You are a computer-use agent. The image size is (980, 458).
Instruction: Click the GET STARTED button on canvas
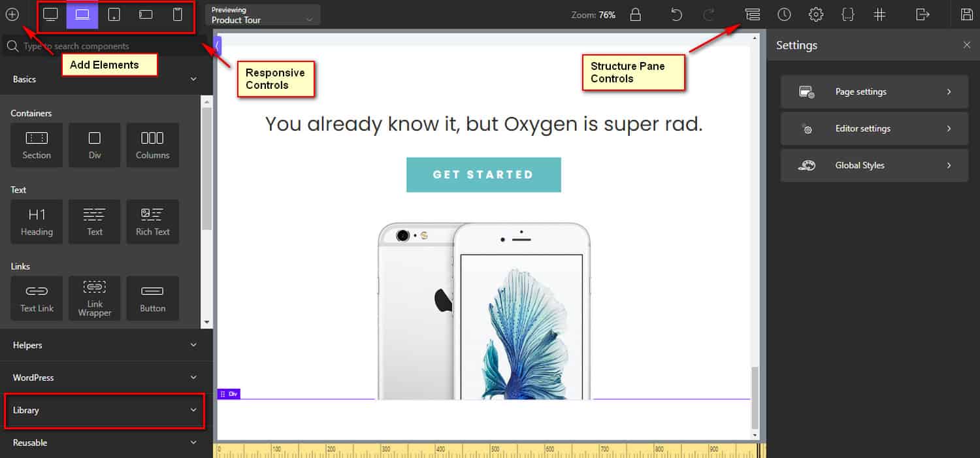pos(483,174)
